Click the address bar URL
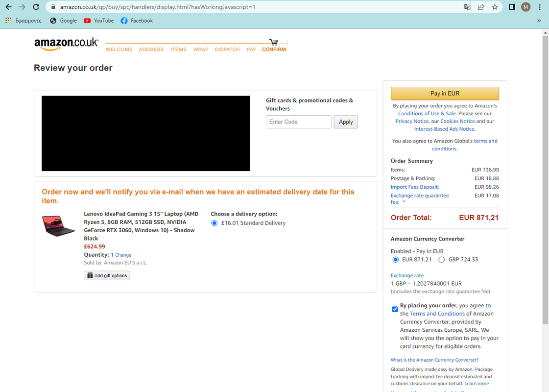The image size is (549, 392). click(158, 7)
